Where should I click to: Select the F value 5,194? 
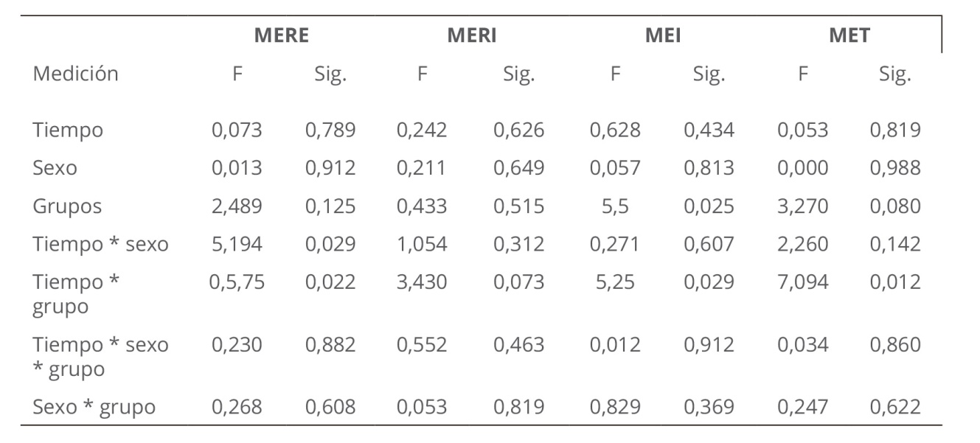click(237, 244)
